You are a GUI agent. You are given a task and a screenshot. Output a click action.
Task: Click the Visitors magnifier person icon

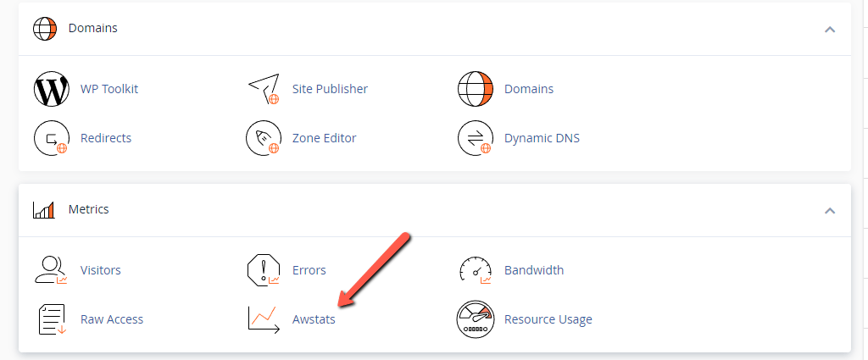tap(51, 270)
